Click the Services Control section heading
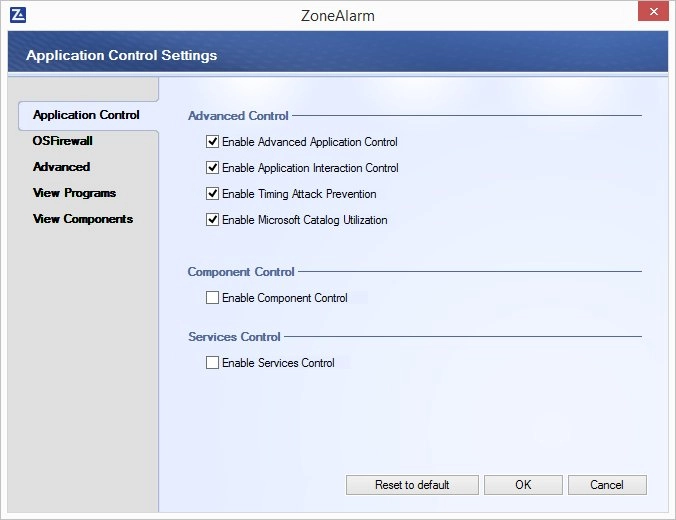This screenshot has height=520, width=676. [234, 337]
